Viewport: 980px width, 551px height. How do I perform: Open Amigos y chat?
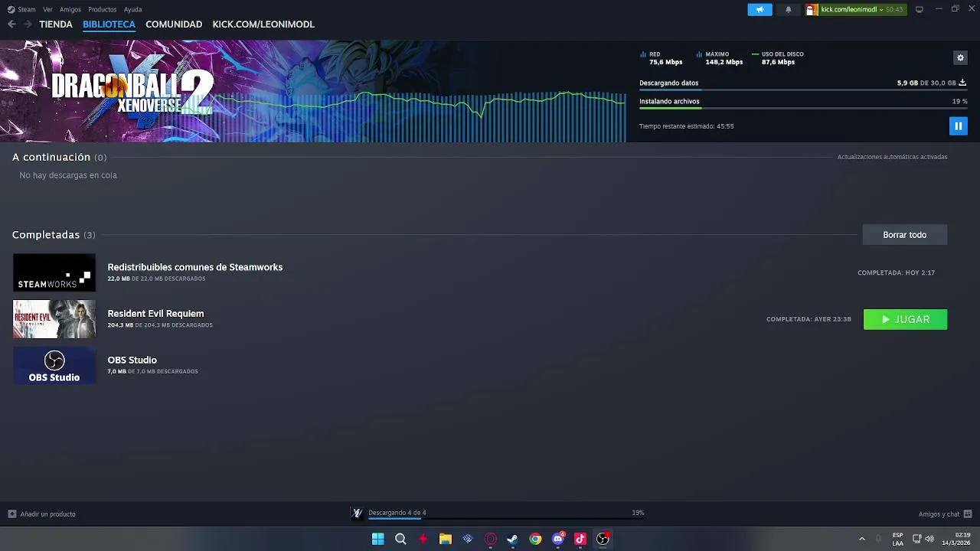pyautogui.click(x=945, y=514)
